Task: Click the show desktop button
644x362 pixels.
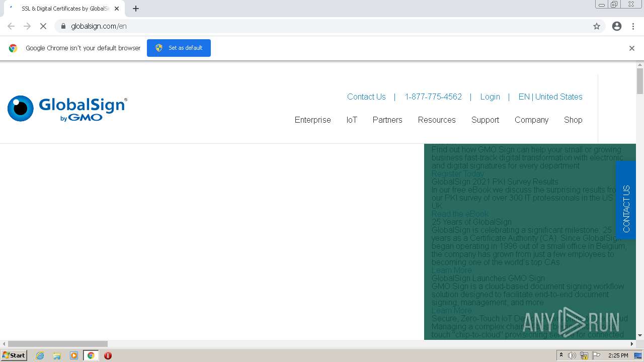Action: [x=638, y=355]
